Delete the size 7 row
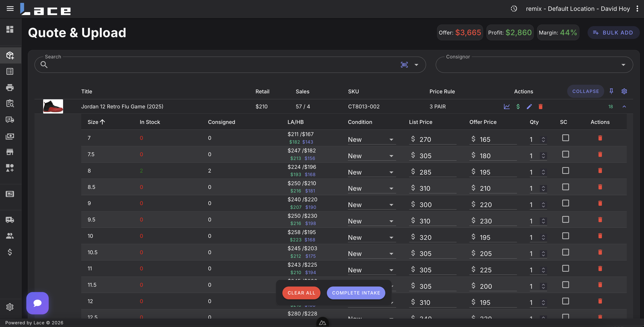The image size is (644, 327). click(x=600, y=138)
